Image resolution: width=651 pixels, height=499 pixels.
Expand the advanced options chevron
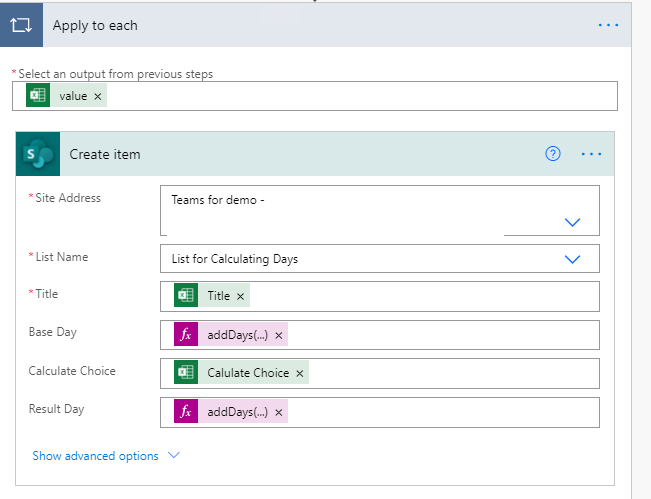coord(174,455)
